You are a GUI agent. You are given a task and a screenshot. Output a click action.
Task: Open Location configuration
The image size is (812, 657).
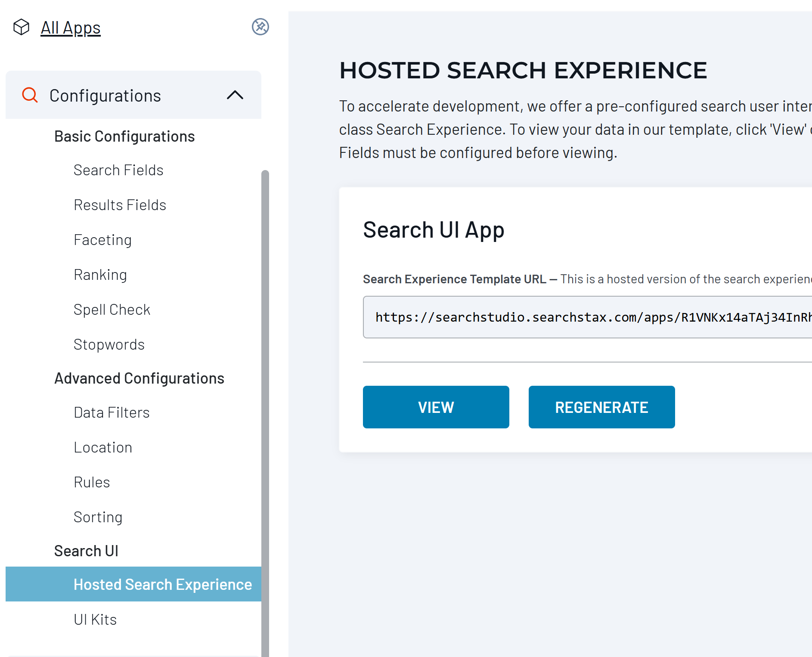pos(103,447)
